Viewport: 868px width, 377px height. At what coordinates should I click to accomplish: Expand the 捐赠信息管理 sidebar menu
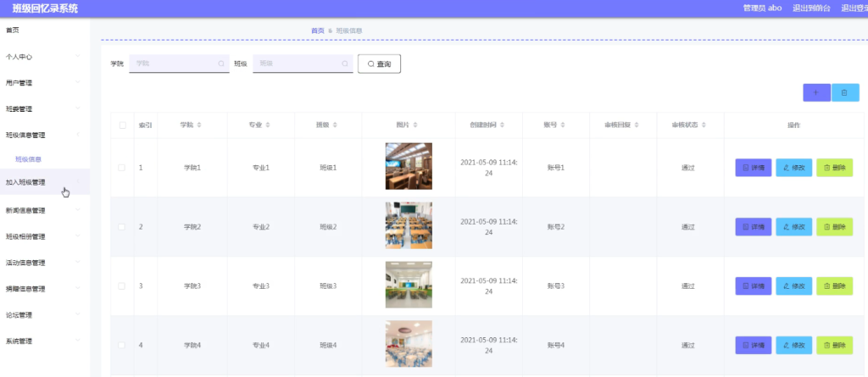(x=45, y=288)
